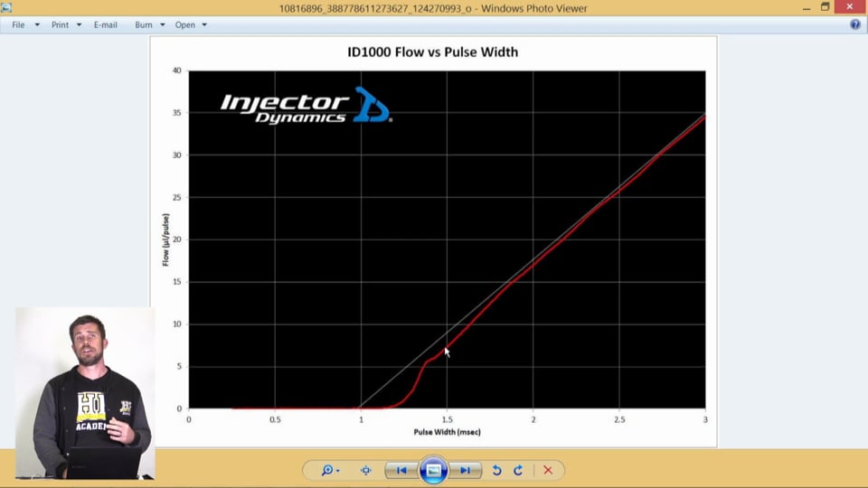Rotate the image clockwise
The height and width of the screenshot is (488, 868).
518,470
